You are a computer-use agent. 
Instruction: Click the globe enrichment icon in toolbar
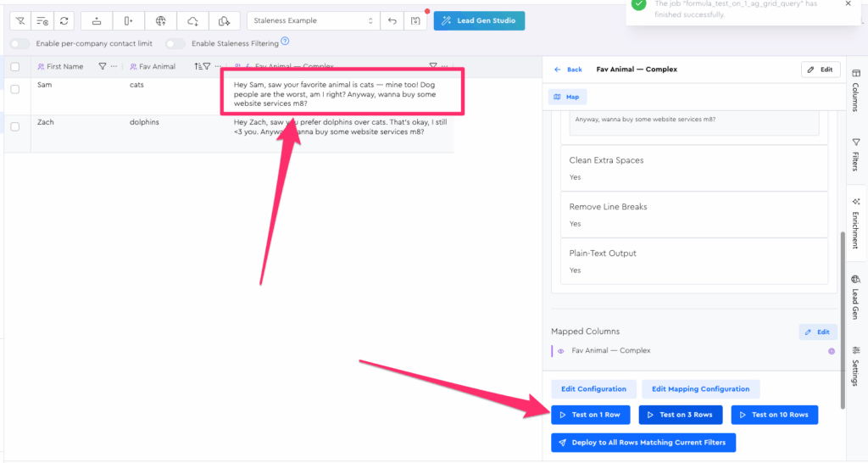point(160,20)
